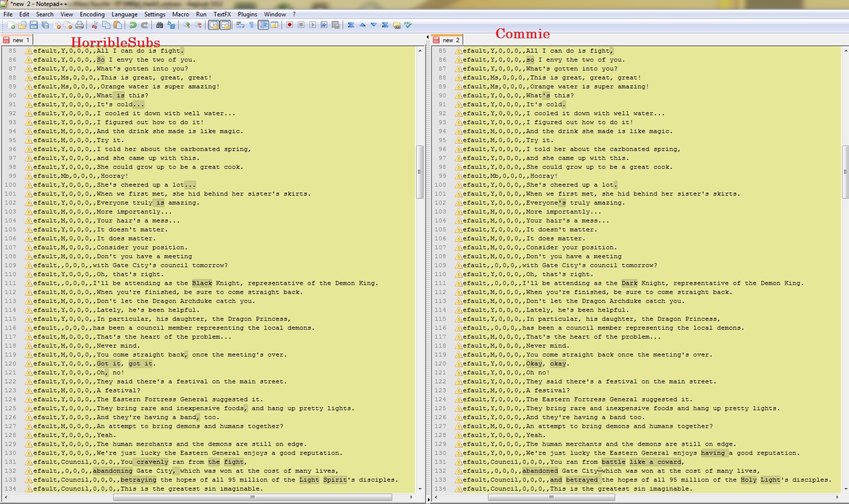Viewport: 849px width, 504px height.
Task: Select the 'new 2' document tab
Action: point(447,40)
